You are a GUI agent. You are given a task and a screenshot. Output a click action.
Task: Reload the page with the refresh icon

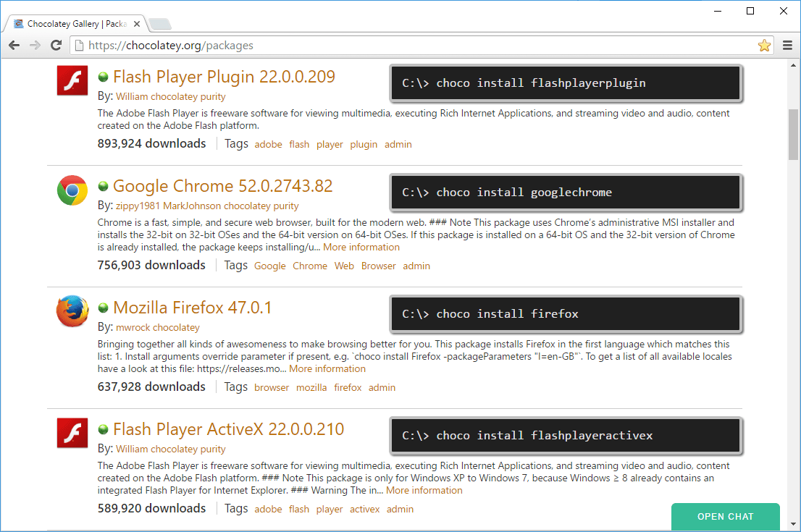pyautogui.click(x=56, y=46)
